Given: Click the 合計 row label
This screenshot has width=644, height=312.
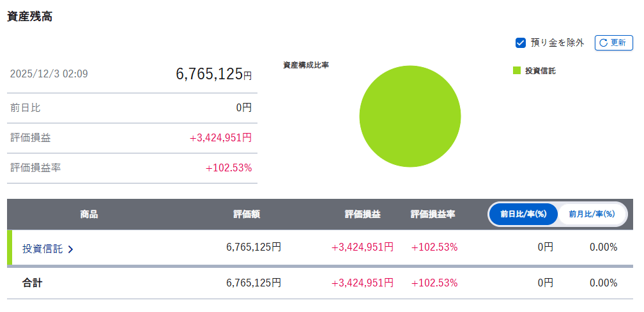Looking at the screenshot, I should (x=32, y=283).
